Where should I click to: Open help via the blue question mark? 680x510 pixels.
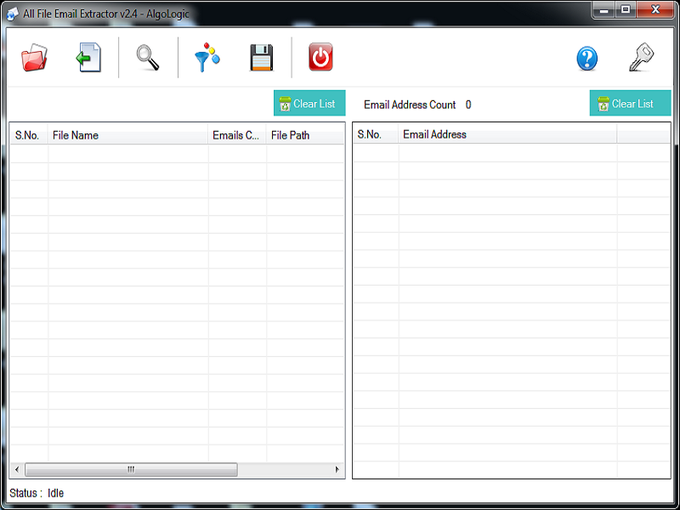587,59
